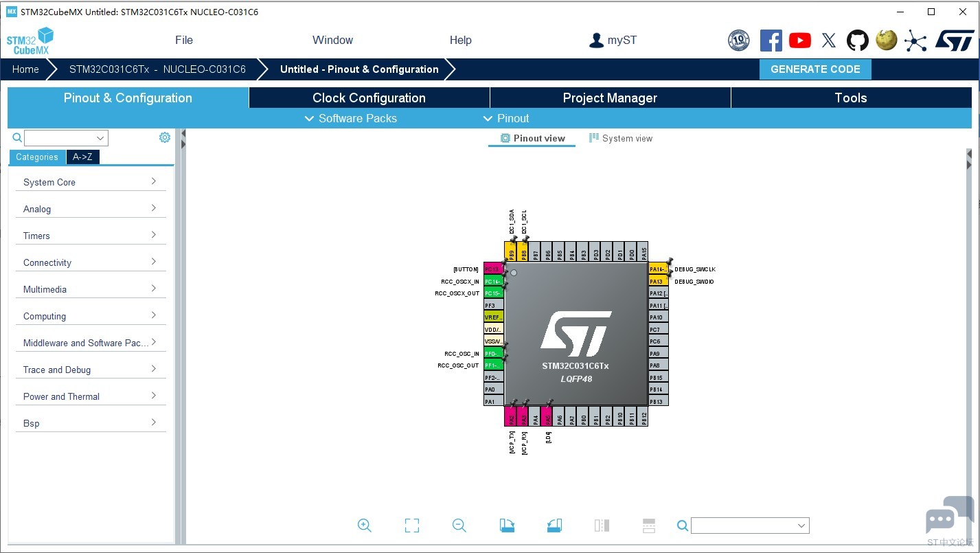Select the Pinout view tab
The width and height of the screenshot is (980, 553).
tap(532, 138)
